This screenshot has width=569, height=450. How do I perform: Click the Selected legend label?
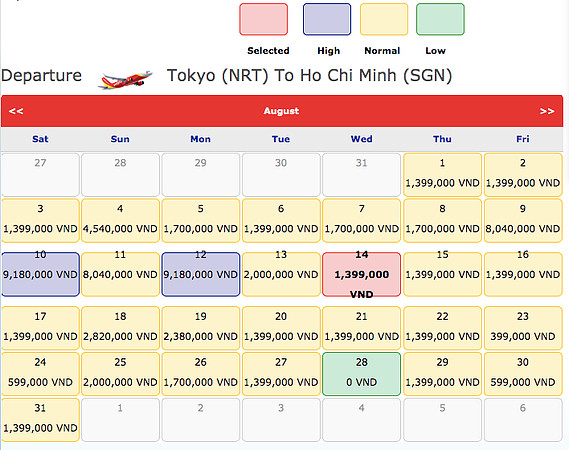pos(269,51)
